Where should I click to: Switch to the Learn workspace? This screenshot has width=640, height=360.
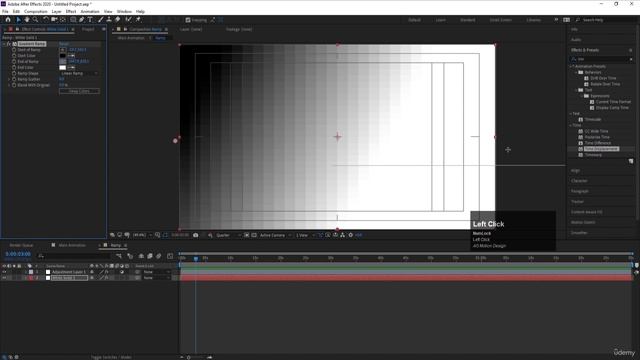click(x=440, y=20)
